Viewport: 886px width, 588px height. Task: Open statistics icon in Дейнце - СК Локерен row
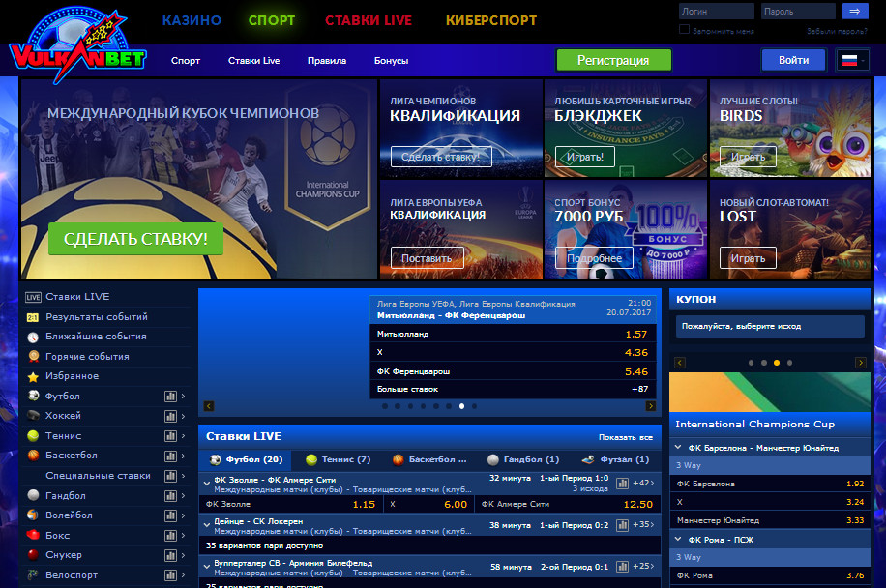pos(622,525)
